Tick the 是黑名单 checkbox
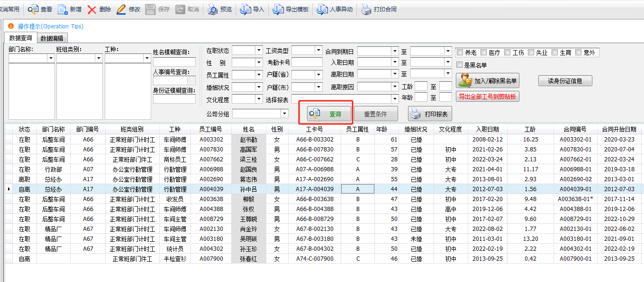Image resolution: width=644 pixels, height=282 pixels. (x=460, y=65)
